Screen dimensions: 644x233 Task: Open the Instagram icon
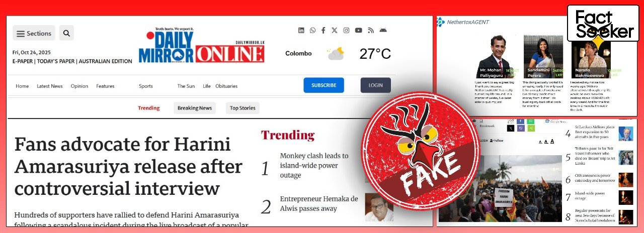(346, 31)
